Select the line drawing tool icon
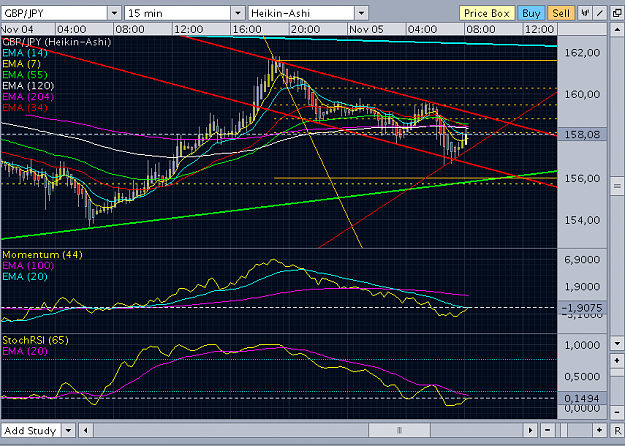 point(600,13)
